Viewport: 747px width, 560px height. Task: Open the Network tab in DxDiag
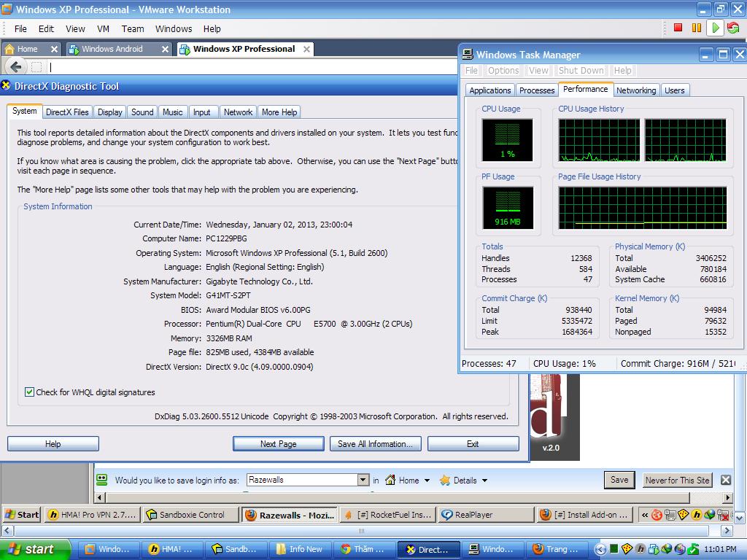(x=239, y=112)
